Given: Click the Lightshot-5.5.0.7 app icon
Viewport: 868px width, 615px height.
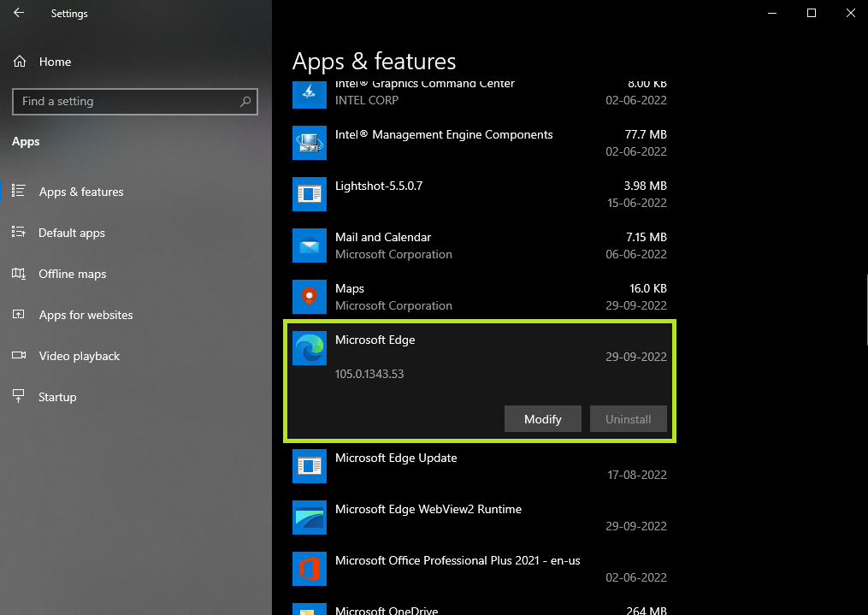Looking at the screenshot, I should 310,194.
